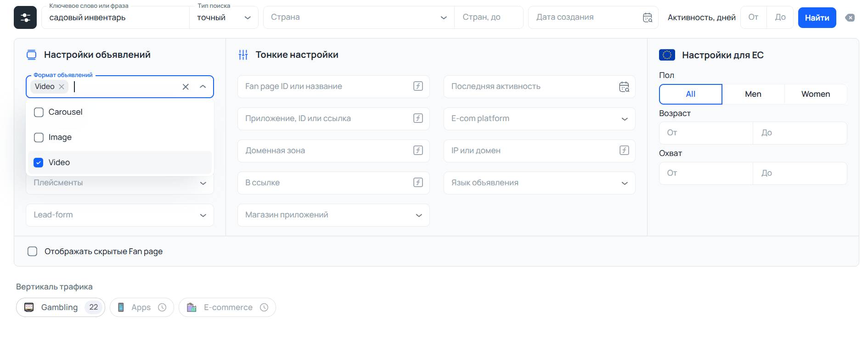Select All gender option

click(x=691, y=94)
